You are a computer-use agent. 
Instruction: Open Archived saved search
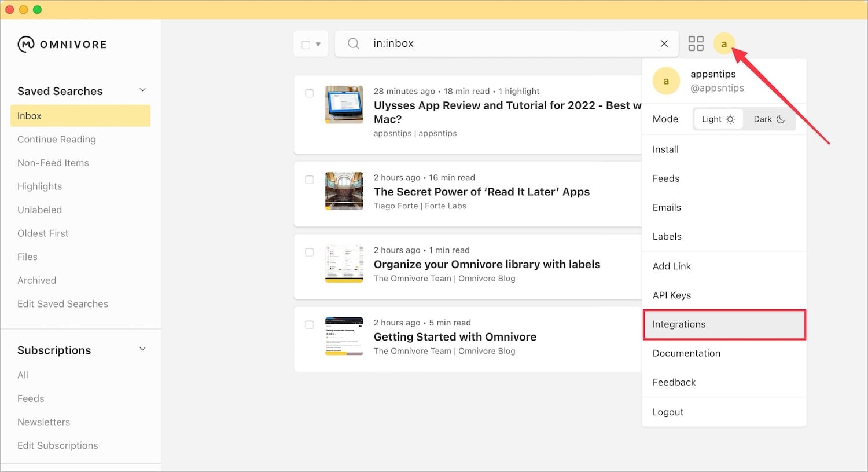pyautogui.click(x=36, y=280)
